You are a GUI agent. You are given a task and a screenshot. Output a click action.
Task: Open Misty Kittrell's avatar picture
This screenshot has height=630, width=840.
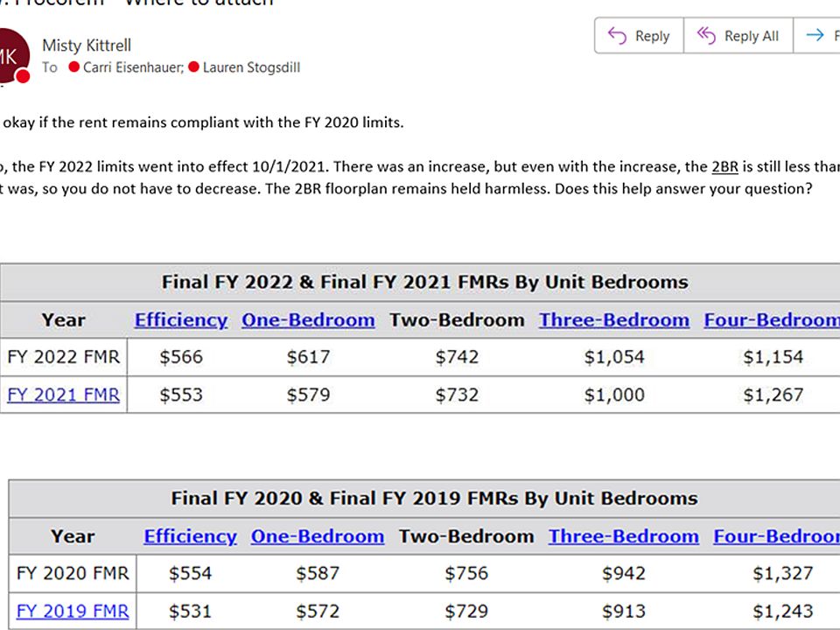pos(10,56)
